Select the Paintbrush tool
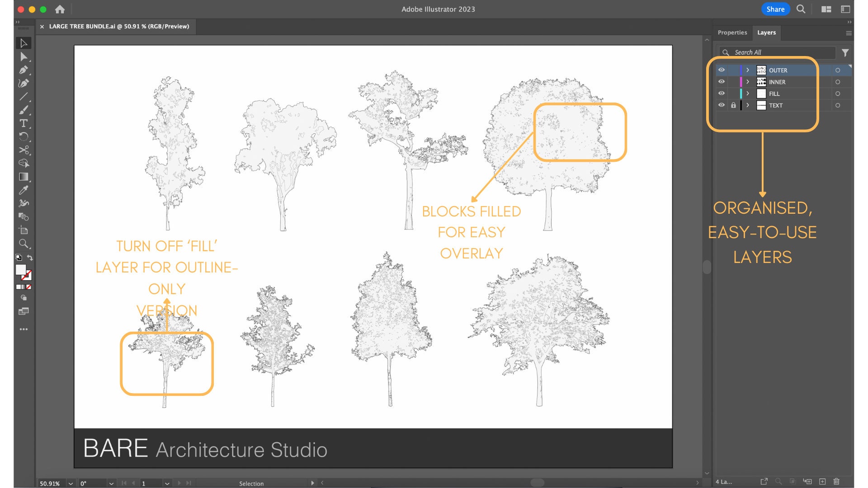This screenshot has height=488, width=868. click(24, 110)
